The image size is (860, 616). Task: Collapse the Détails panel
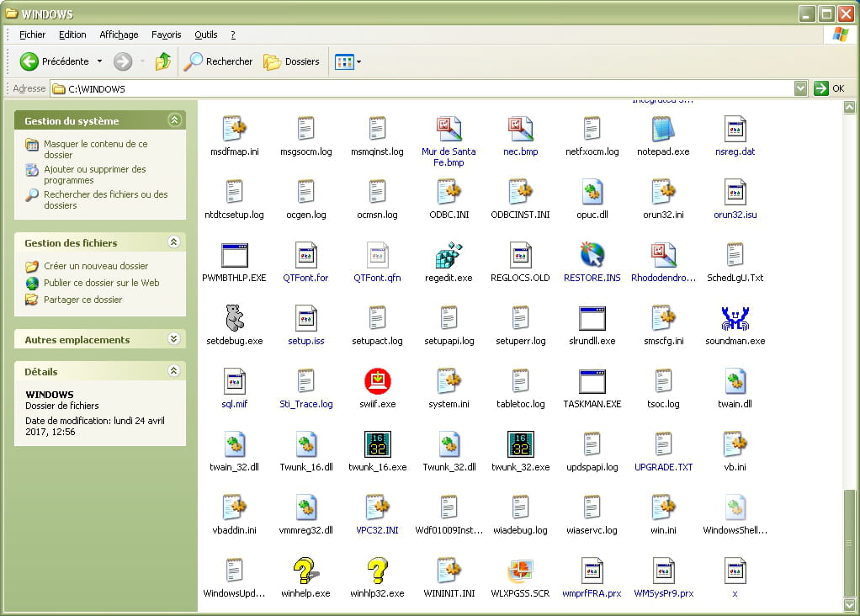tap(174, 371)
